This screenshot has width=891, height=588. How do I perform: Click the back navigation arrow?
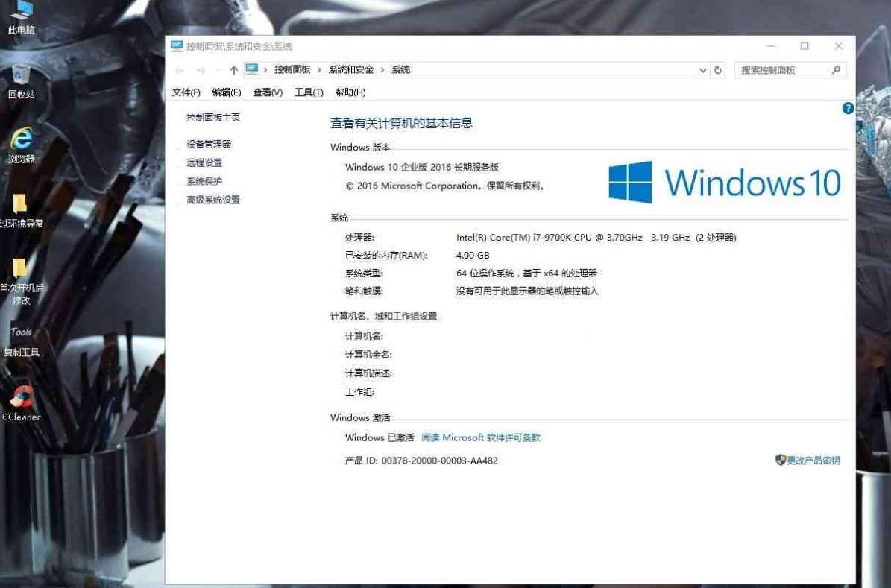coord(180,69)
